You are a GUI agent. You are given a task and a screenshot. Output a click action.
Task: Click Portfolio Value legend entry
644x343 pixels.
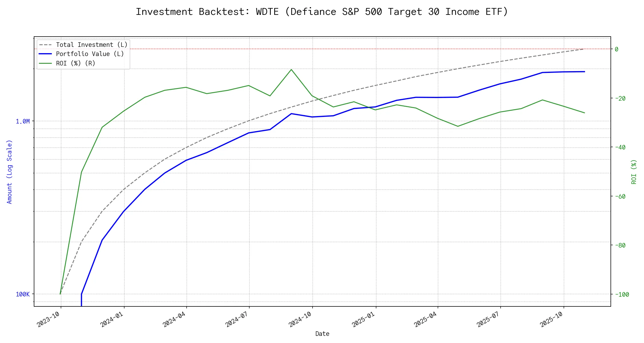pos(90,54)
